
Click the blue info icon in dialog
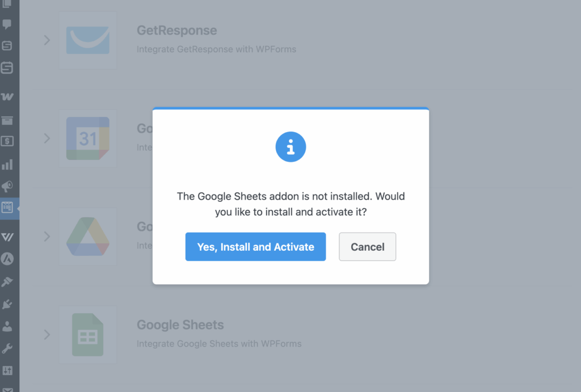click(x=290, y=147)
